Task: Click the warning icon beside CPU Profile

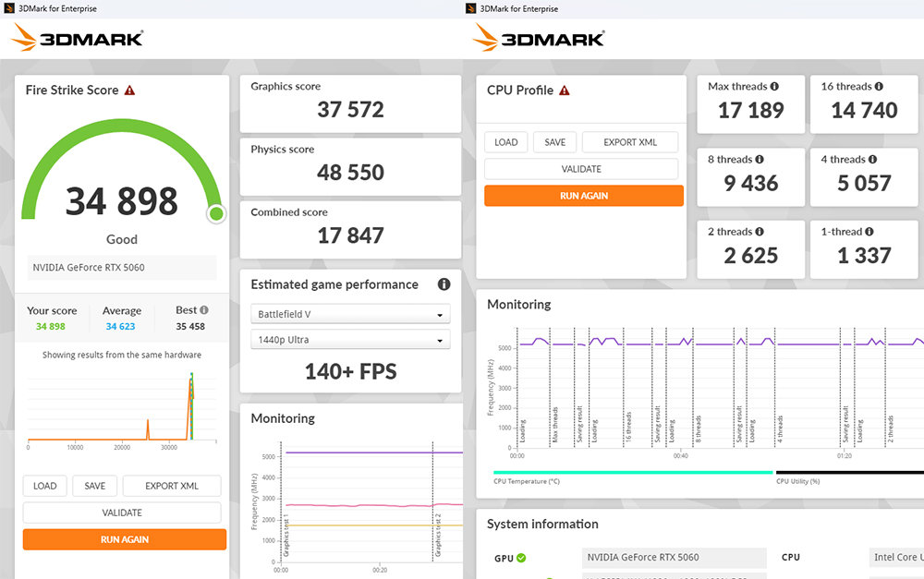Action: (x=565, y=90)
